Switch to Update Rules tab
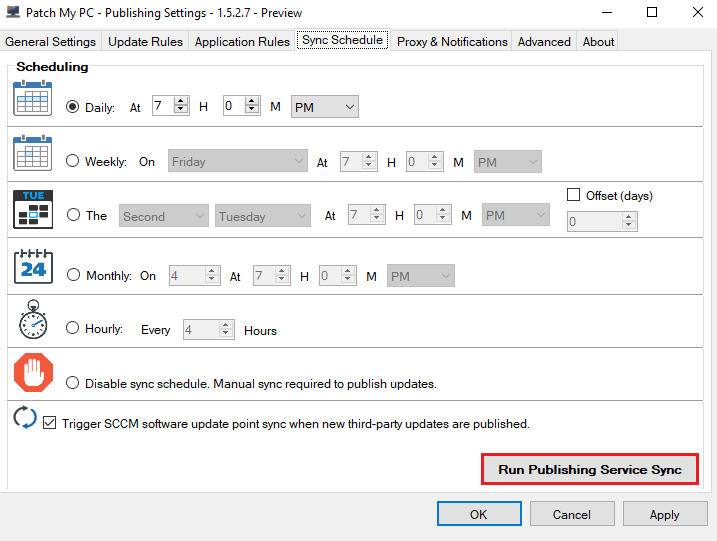This screenshot has height=541, width=717. pyautogui.click(x=145, y=42)
